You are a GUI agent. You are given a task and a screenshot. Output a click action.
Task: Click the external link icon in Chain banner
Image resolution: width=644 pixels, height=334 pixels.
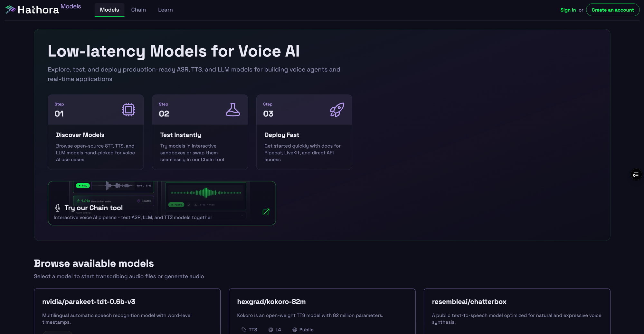pyautogui.click(x=266, y=212)
